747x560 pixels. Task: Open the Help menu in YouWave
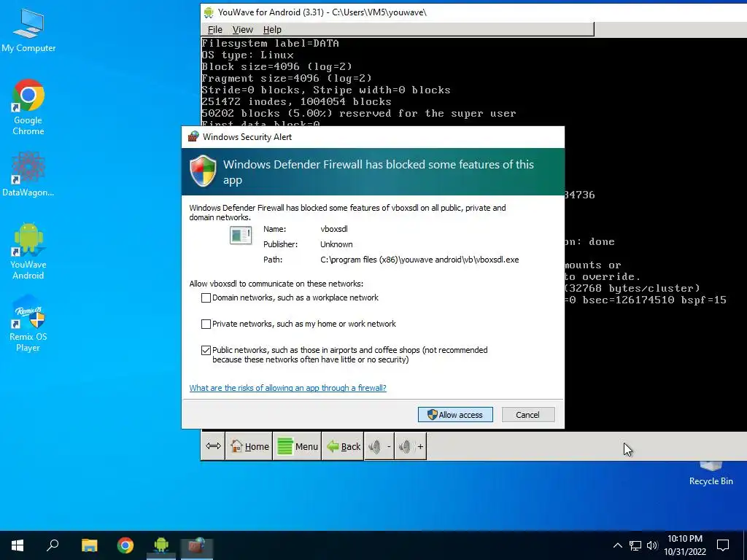[272, 29]
